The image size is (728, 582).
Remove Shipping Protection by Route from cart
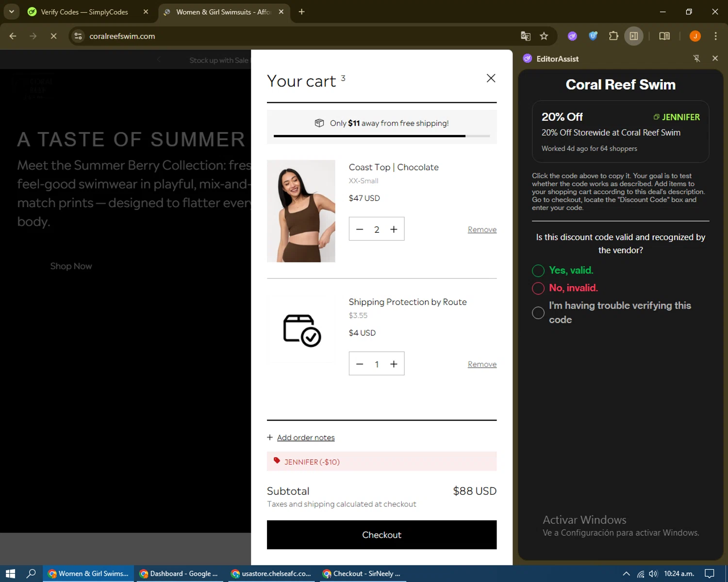pyautogui.click(x=482, y=364)
